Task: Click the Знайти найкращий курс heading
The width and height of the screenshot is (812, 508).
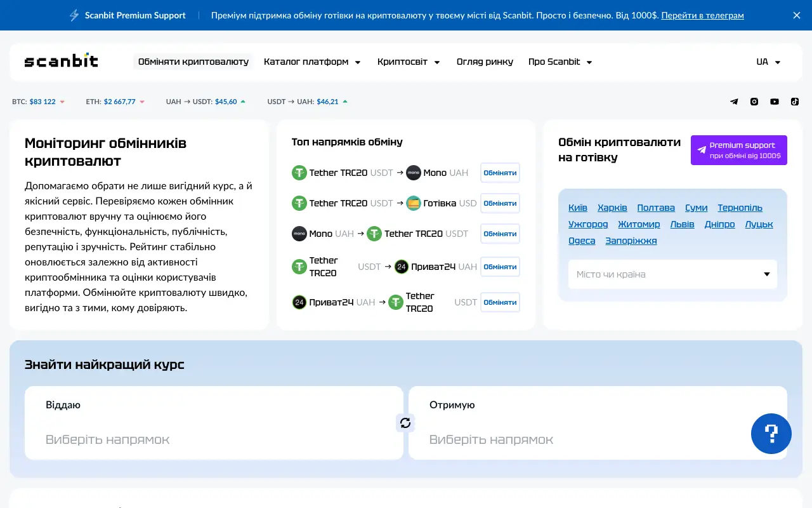Action: tap(105, 365)
